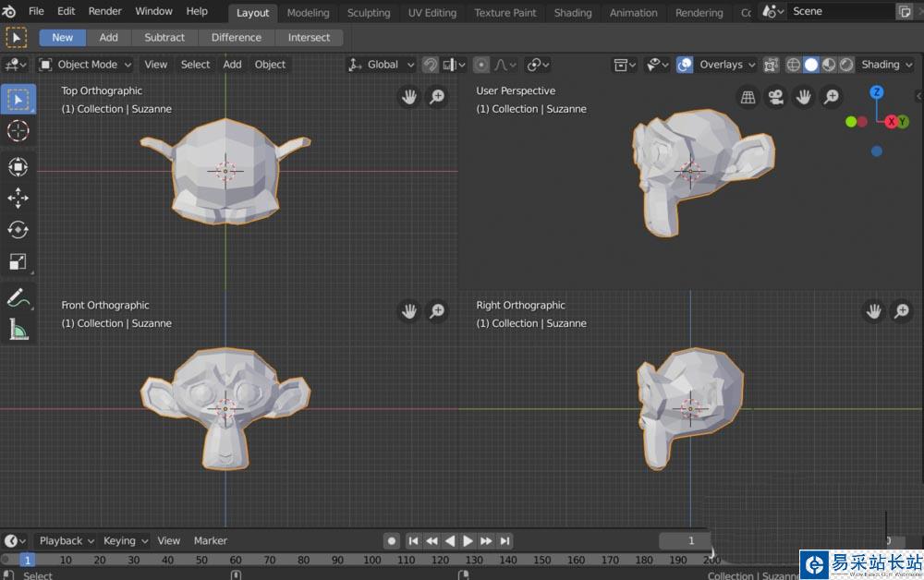924x580 pixels.
Task: Select the Rotate tool
Action: point(18,230)
